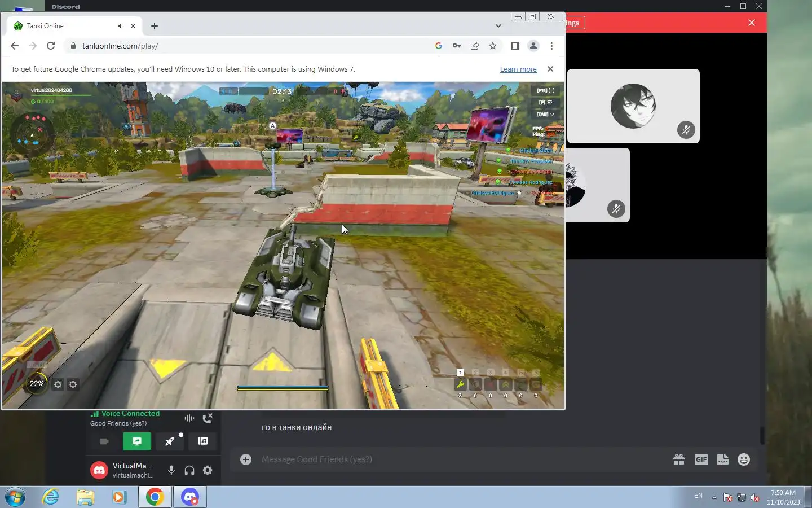
Task: Open game pause menu P button
Action: pyautogui.click(x=545, y=102)
